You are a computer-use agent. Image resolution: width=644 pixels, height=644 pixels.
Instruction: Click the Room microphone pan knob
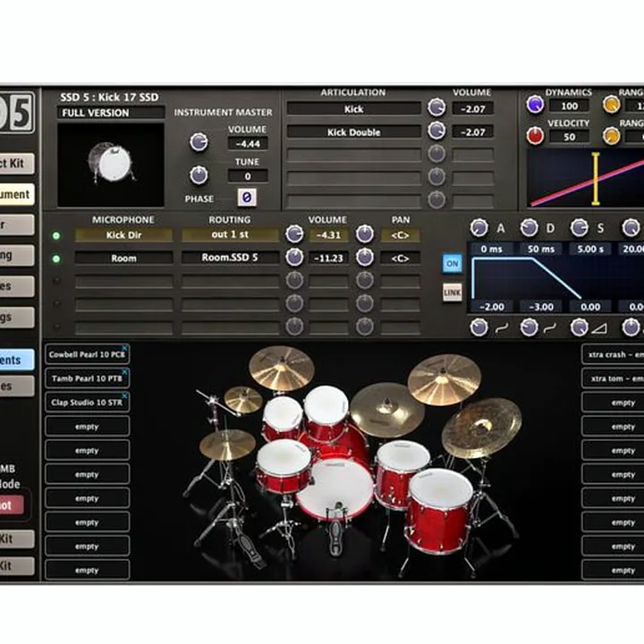(x=365, y=258)
